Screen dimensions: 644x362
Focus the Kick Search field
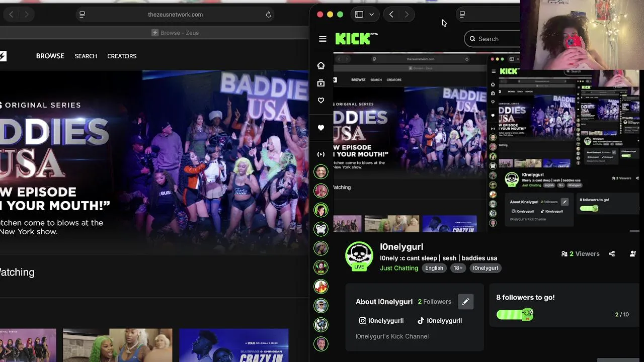(x=493, y=39)
